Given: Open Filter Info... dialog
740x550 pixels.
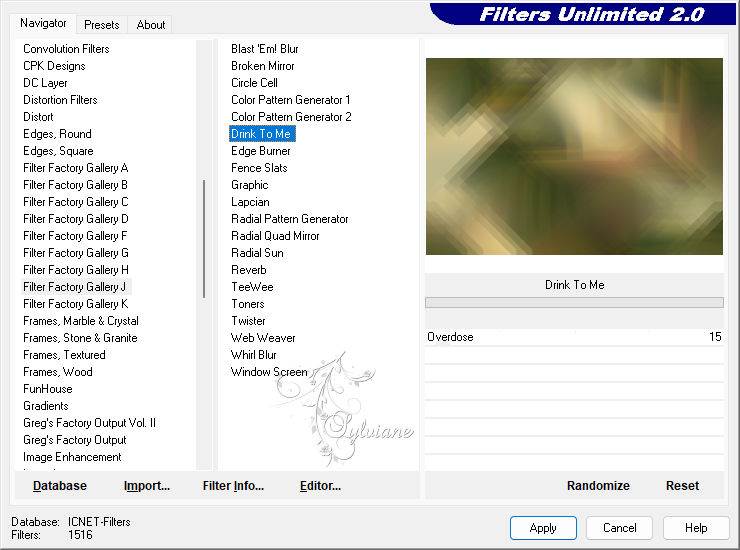Looking at the screenshot, I should (x=233, y=486).
